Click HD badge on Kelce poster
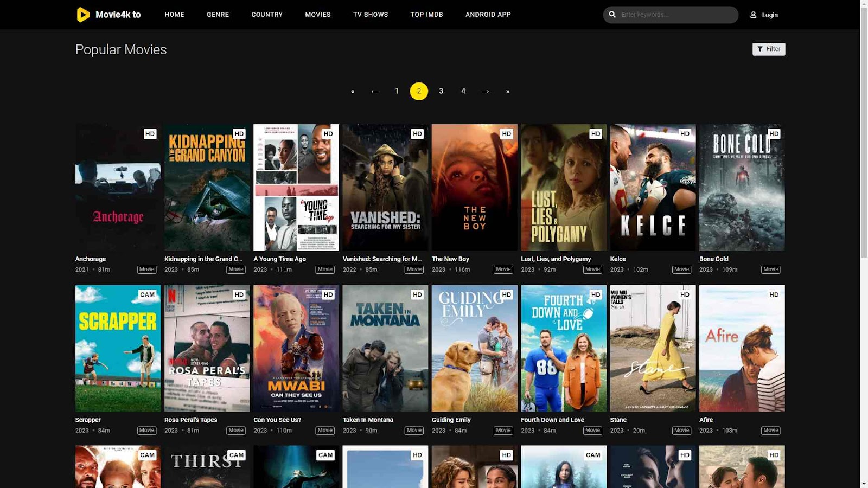This screenshot has width=868, height=488. pos(685,134)
